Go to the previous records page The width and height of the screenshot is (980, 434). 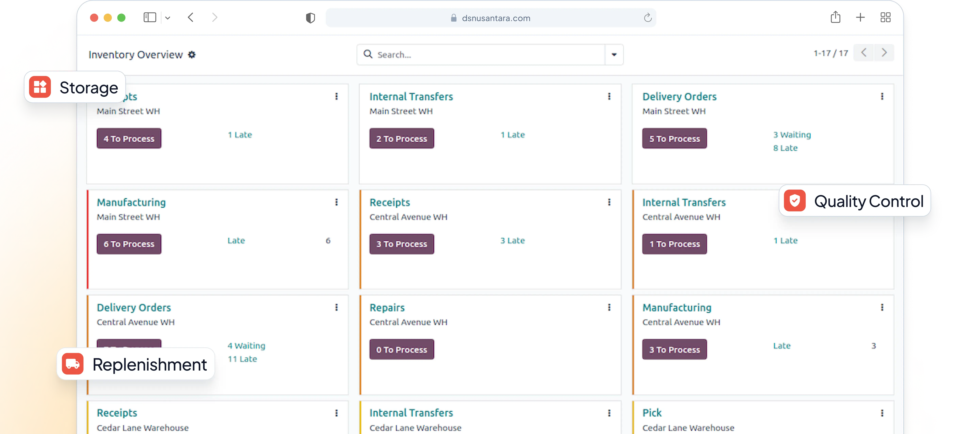tap(864, 53)
